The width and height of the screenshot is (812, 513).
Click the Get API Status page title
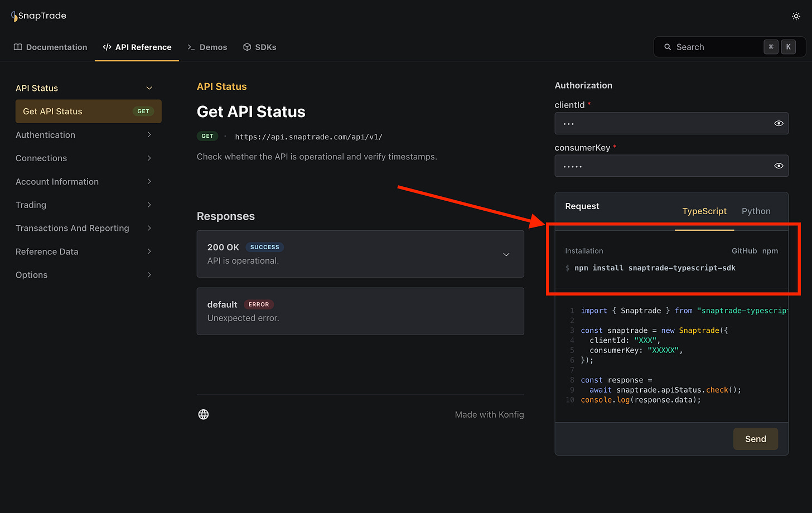coord(251,112)
